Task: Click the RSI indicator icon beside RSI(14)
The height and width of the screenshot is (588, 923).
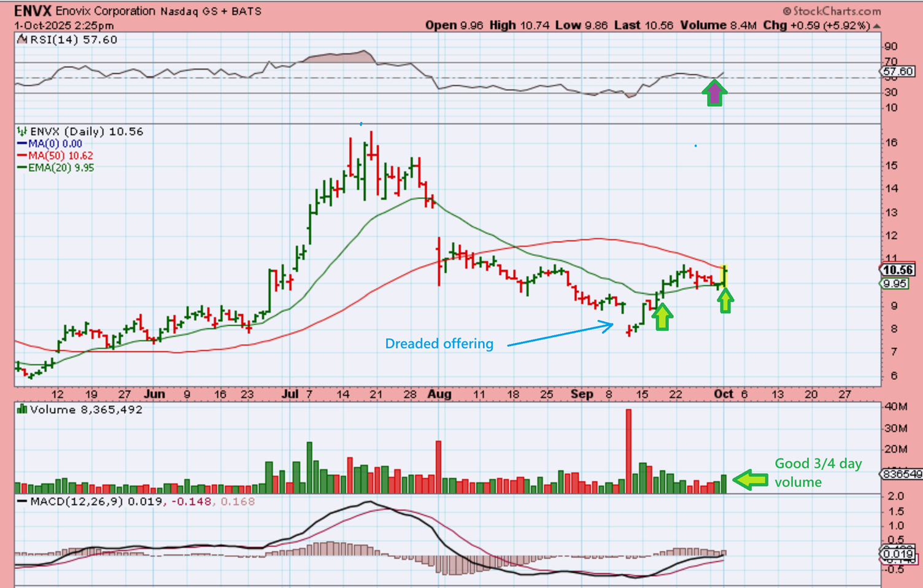Action: pyautogui.click(x=22, y=39)
